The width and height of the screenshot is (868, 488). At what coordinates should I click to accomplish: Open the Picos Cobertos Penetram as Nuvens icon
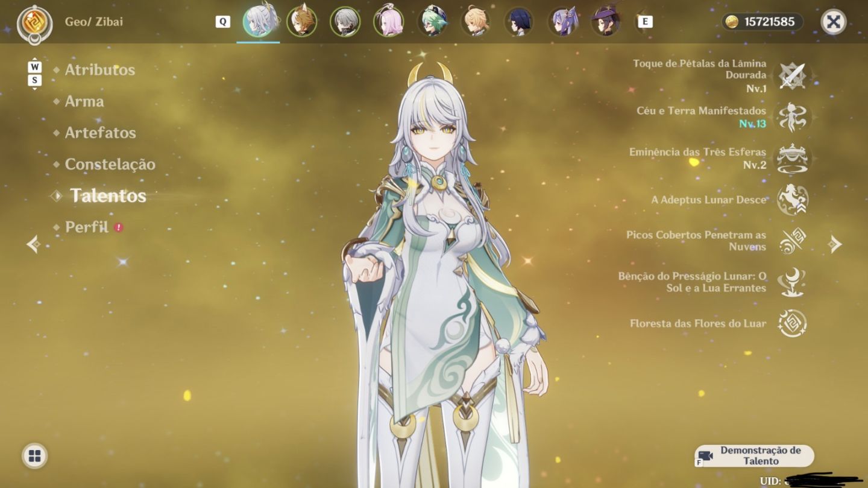[x=792, y=241]
